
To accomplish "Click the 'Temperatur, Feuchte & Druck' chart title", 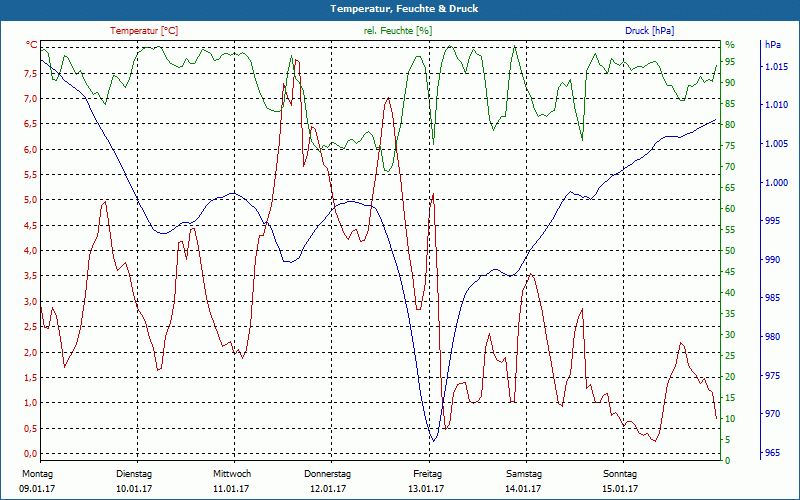I will pyautogui.click(x=404, y=9).
